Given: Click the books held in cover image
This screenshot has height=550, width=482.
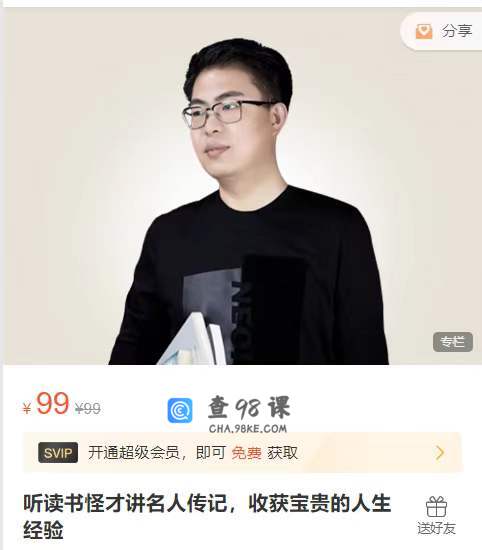Looking at the screenshot, I should 193,340.
